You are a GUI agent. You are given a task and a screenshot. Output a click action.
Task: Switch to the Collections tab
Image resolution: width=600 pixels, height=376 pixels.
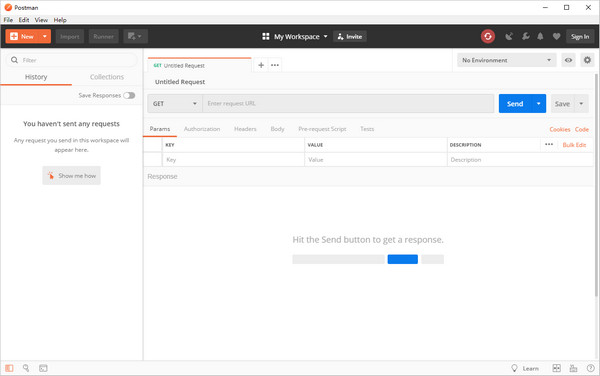coord(107,77)
